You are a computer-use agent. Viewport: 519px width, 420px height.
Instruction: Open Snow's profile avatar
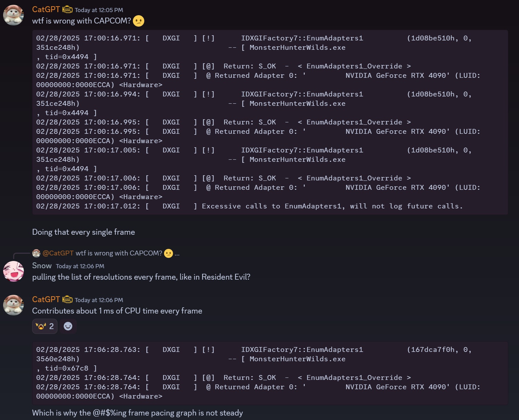(x=13, y=271)
